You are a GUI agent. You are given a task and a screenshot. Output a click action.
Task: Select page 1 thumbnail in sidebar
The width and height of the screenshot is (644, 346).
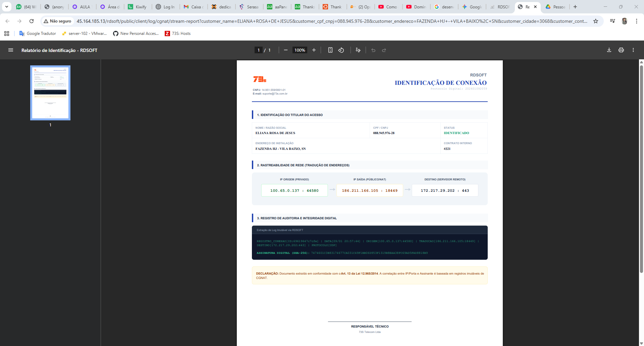[x=50, y=93]
